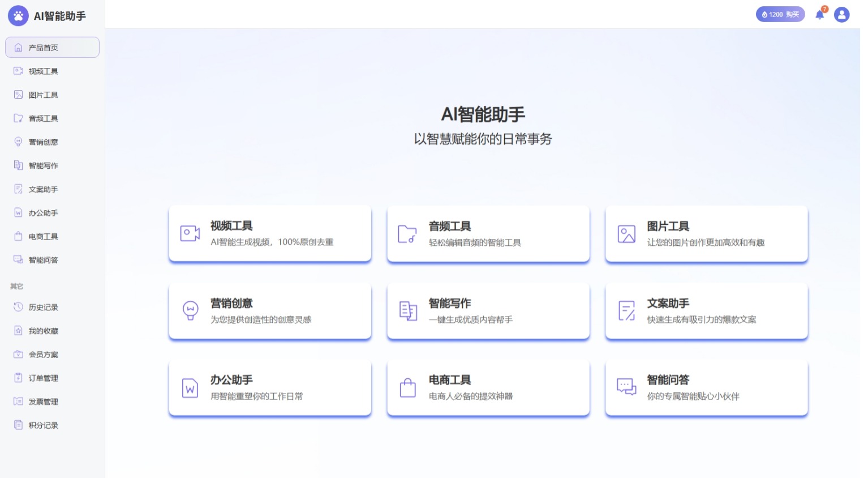Click the chat bubble icon on 智能问答 card
This screenshot has width=868, height=478.
[x=626, y=387]
